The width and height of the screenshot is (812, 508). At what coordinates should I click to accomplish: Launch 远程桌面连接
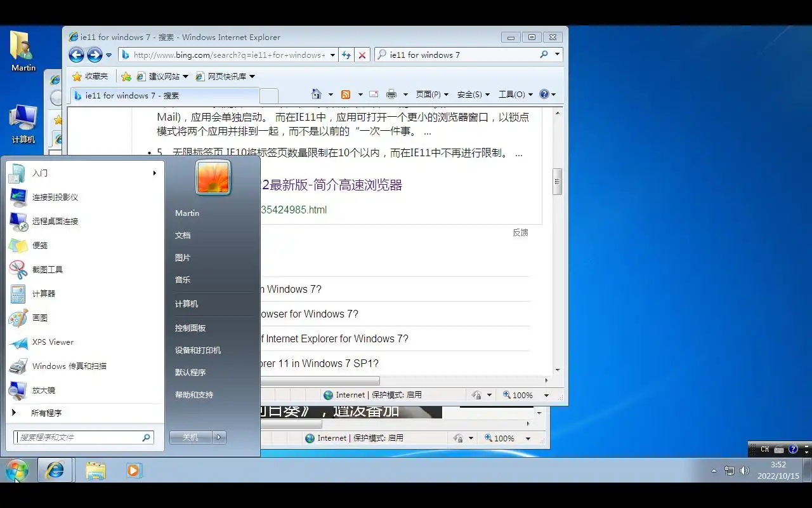[x=84, y=221]
